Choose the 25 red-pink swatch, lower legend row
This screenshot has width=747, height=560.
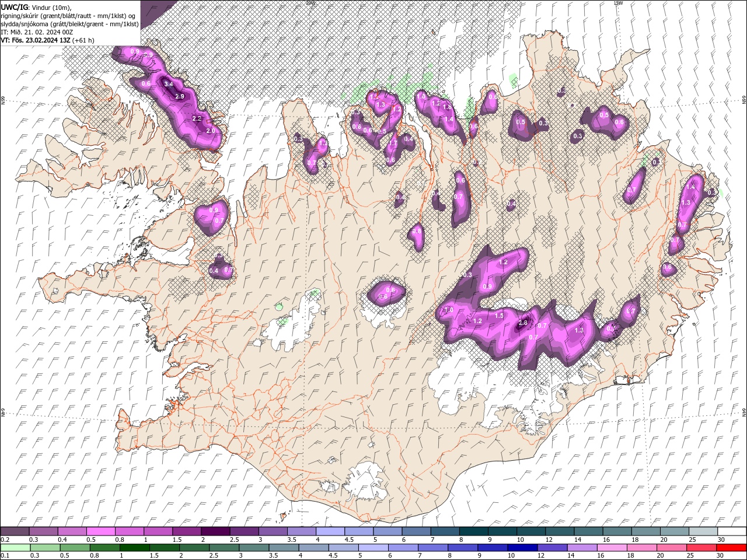701,548
